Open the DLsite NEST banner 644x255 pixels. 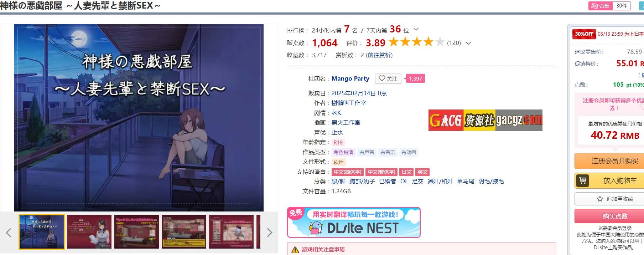[x=354, y=222]
